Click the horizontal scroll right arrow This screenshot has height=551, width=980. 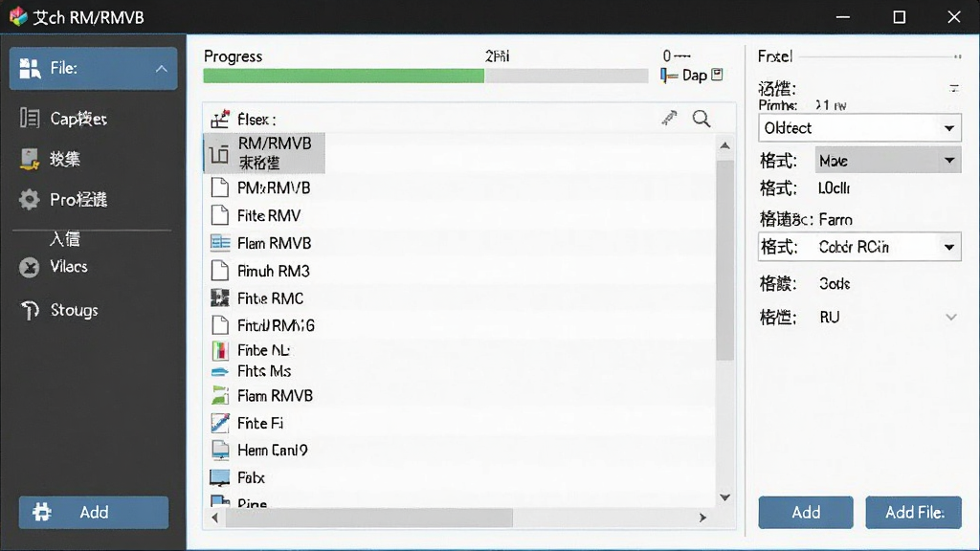click(702, 518)
